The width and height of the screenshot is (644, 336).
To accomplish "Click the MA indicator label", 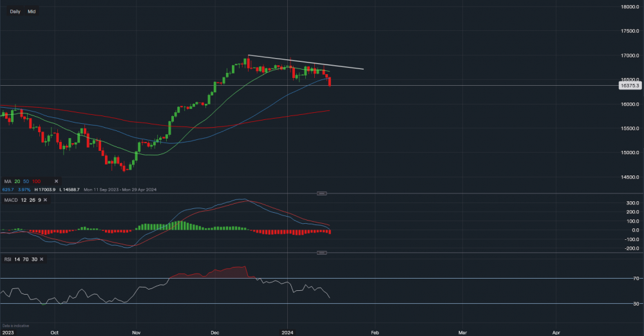I will 7,181.
